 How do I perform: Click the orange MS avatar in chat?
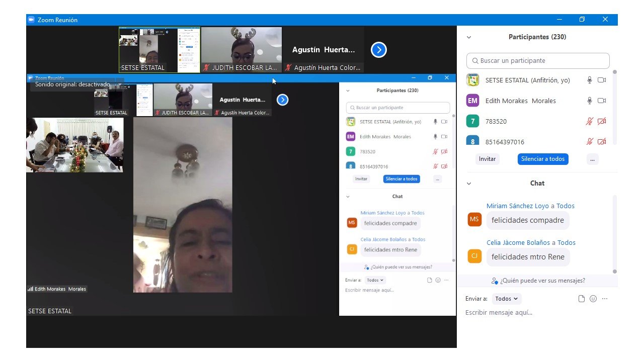click(474, 219)
